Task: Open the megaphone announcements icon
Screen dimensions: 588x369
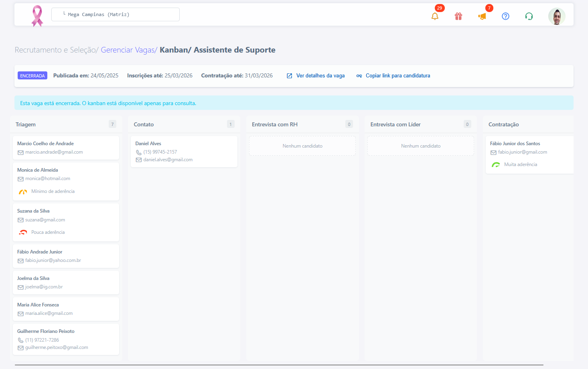Action: click(482, 16)
